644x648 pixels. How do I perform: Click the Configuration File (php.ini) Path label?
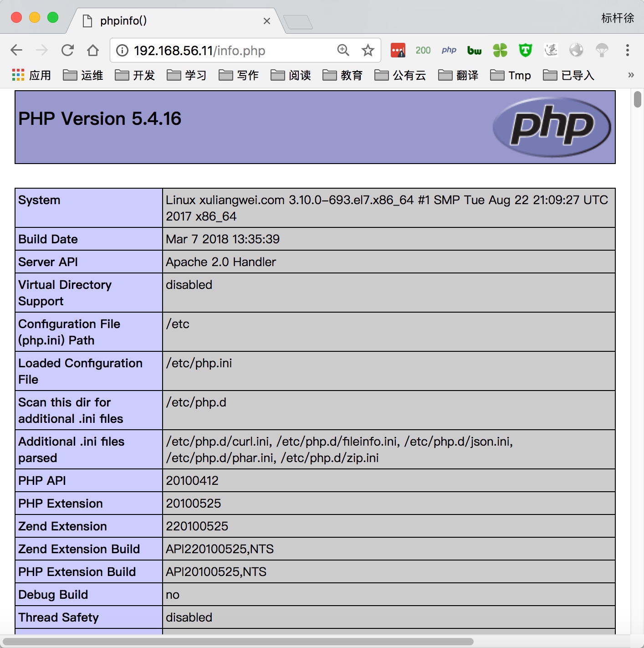click(69, 332)
